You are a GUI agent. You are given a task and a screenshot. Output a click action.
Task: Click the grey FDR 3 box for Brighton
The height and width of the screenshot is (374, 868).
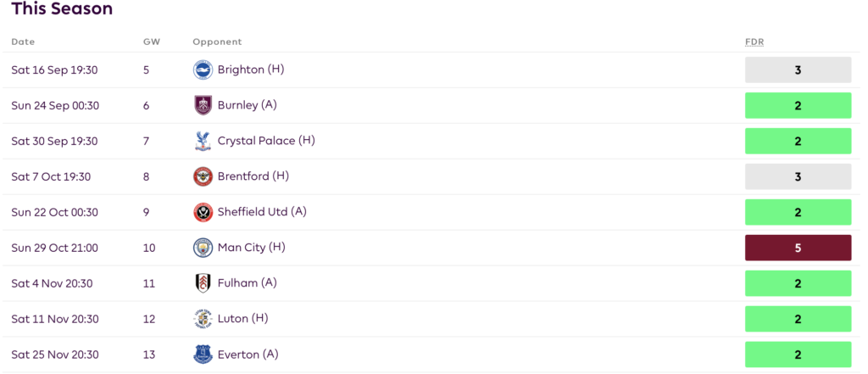pos(798,70)
